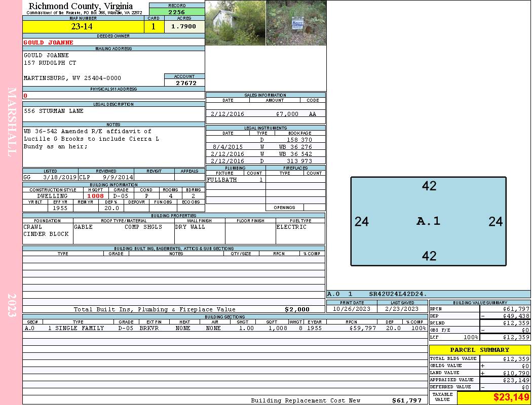The width and height of the screenshot is (532, 405).
Task: Click the city line MARTINSBURG, WV 25404-0000
Action: (x=72, y=78)
